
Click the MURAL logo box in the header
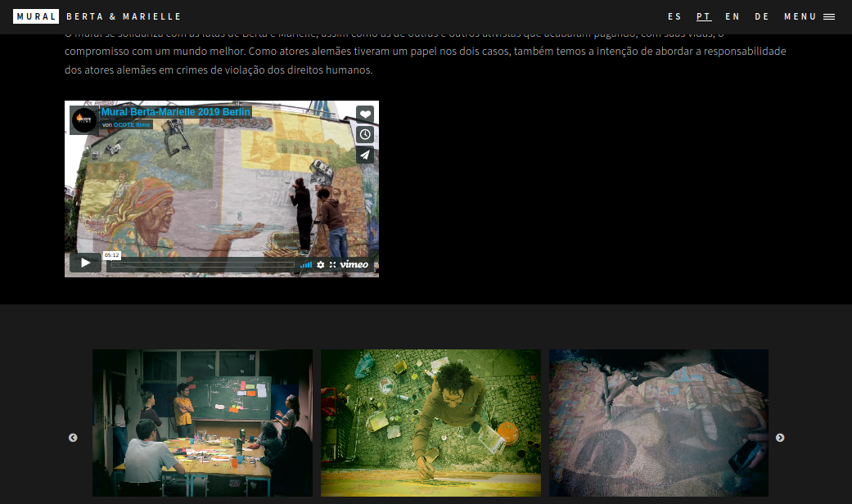36,16
